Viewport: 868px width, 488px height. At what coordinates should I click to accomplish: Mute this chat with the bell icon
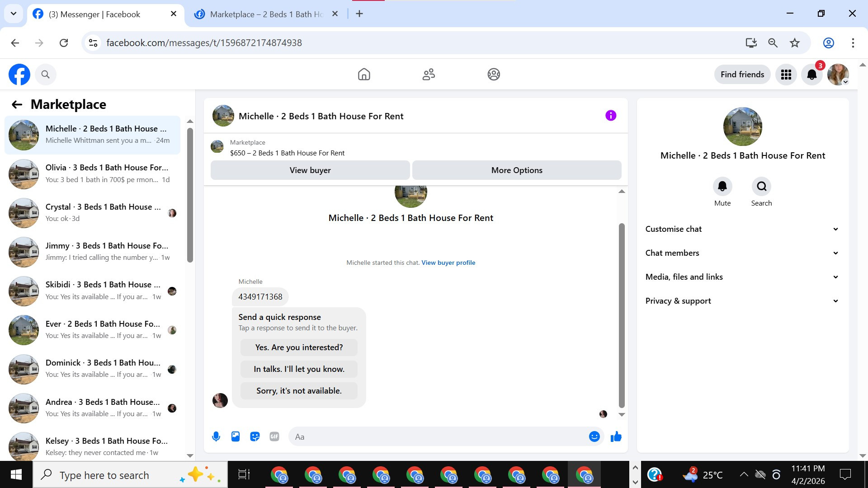[722, 186]
